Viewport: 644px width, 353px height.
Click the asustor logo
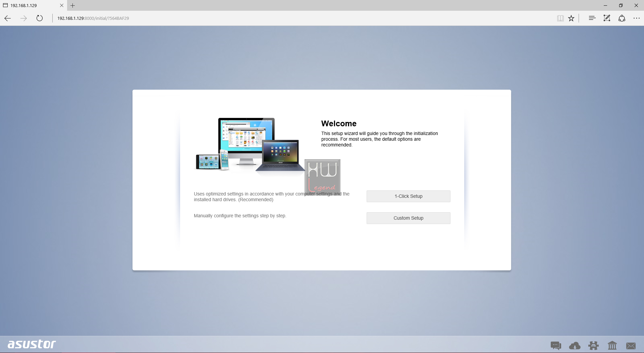point(32,344)
